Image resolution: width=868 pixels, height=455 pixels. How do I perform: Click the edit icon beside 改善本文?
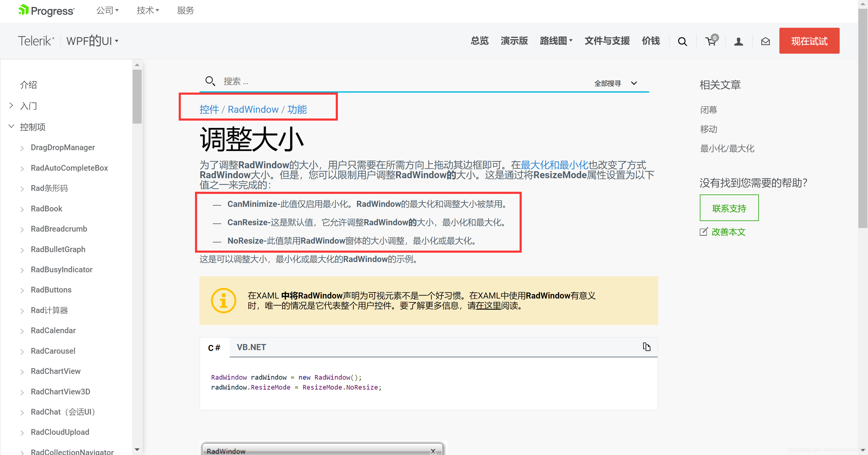coord(703,232)
